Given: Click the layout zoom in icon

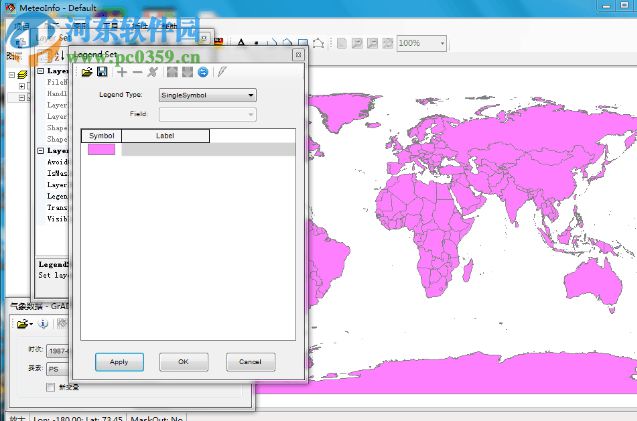Looking at the screenshot, I should point(357,43).
